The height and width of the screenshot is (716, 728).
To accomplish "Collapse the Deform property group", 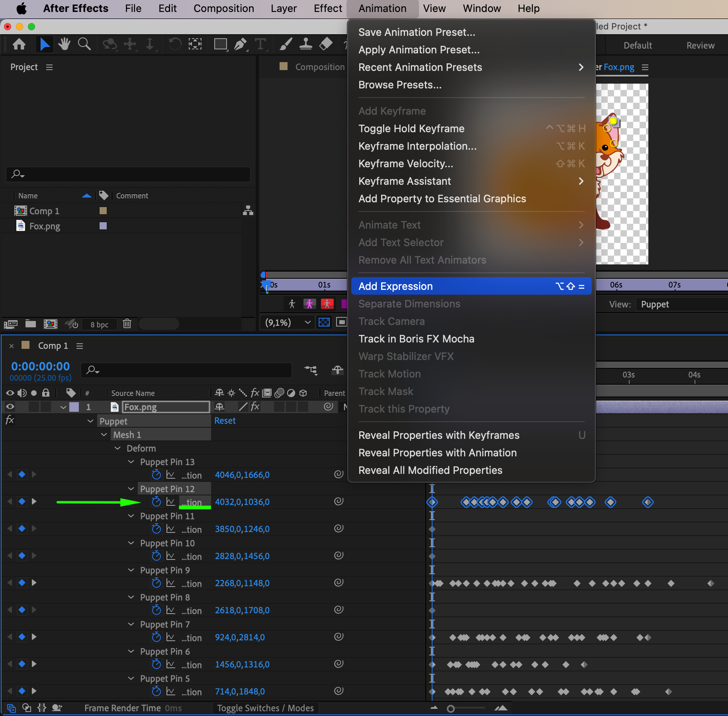I will pyautogui.click(x=117, y=448).
